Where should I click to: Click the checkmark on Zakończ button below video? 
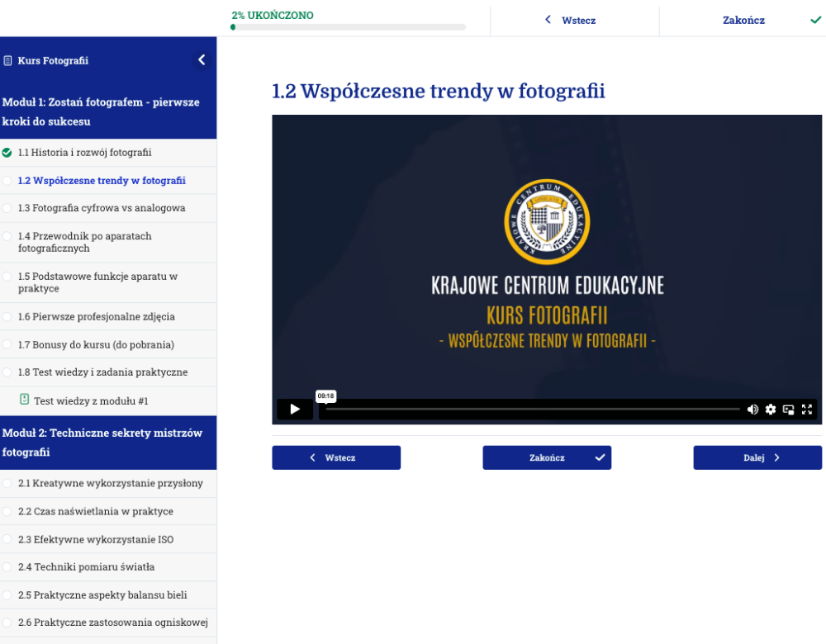tap(600, 457)
